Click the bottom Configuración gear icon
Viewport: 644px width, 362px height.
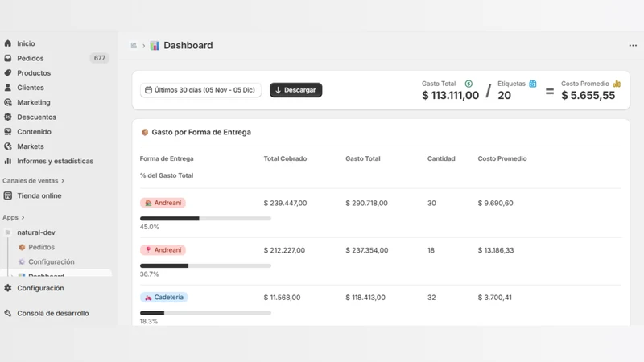[8, 288]
